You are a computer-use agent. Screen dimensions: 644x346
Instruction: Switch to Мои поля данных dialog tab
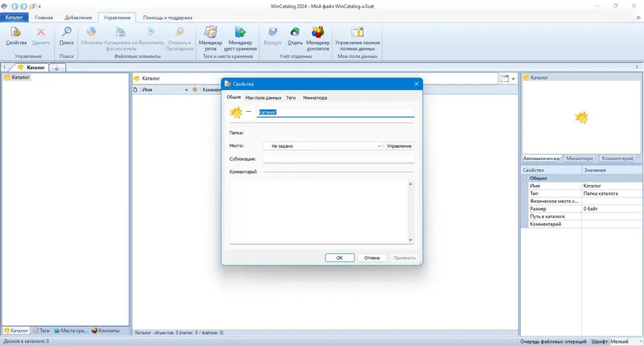tap(263, 97)
